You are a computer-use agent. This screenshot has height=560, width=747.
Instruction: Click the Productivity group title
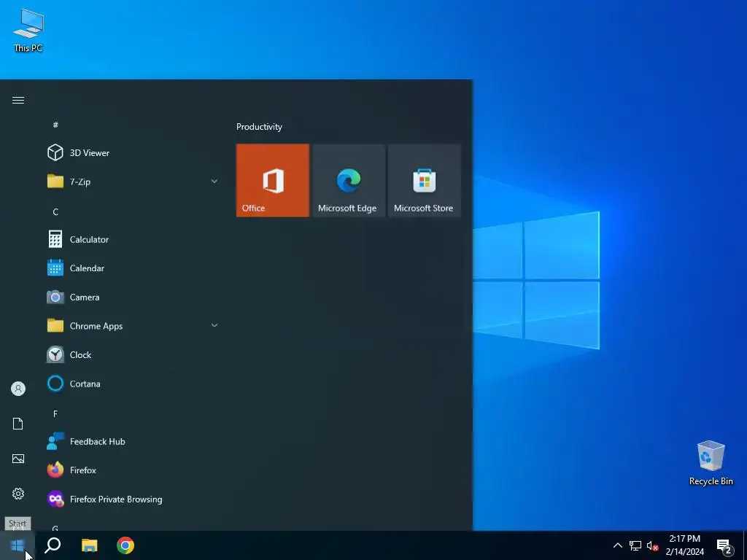click(259, 127)
